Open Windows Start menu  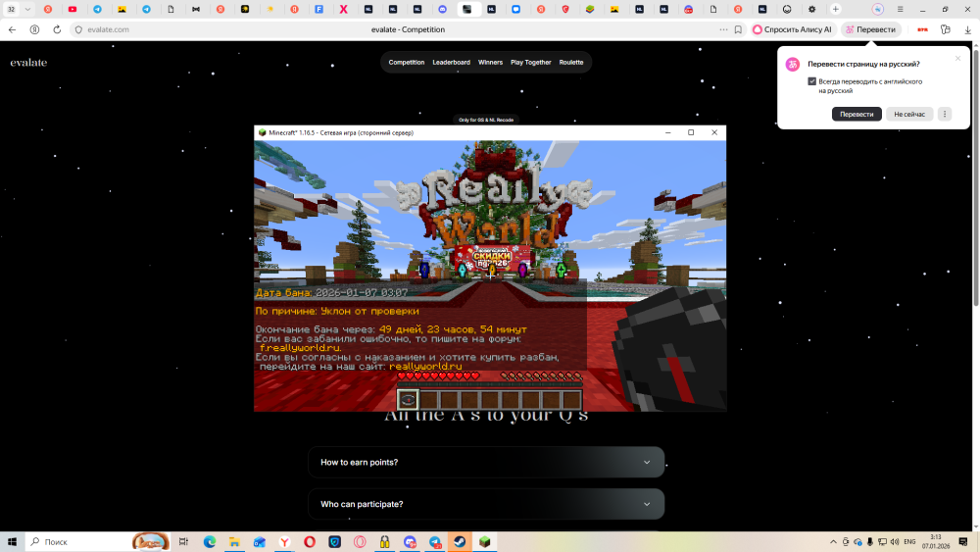(x=12, y=542)
